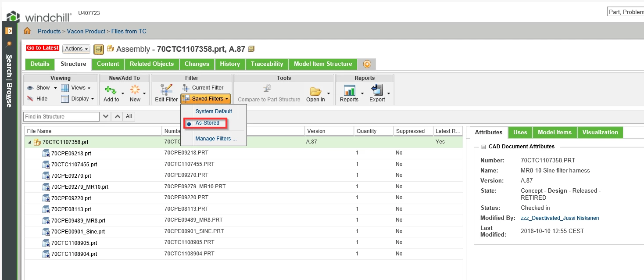644x280 pixels.
Task: Open the Saved Filters dropdown
Action: (x=206, y=99)
